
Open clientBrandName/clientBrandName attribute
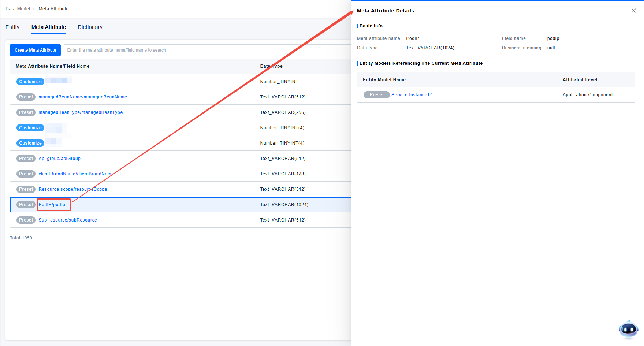tap(76, 174)
